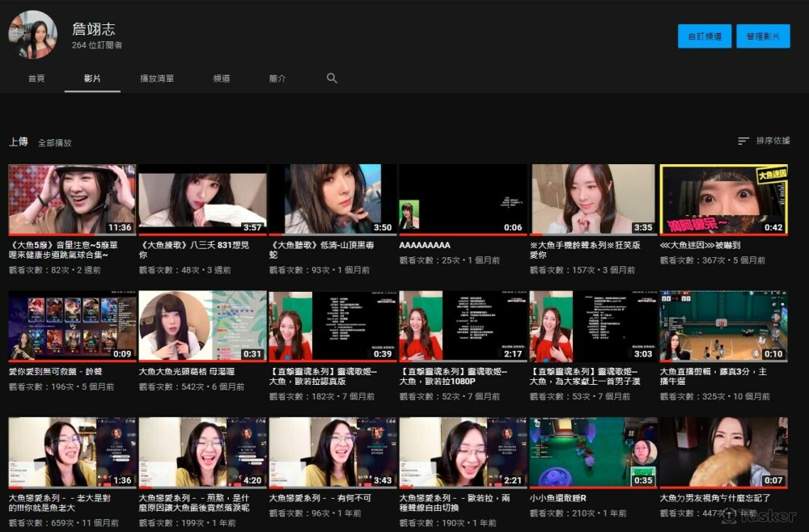Select the 播放清單 tab
This screenshot has width=809, height=532.
click(156, 78)
